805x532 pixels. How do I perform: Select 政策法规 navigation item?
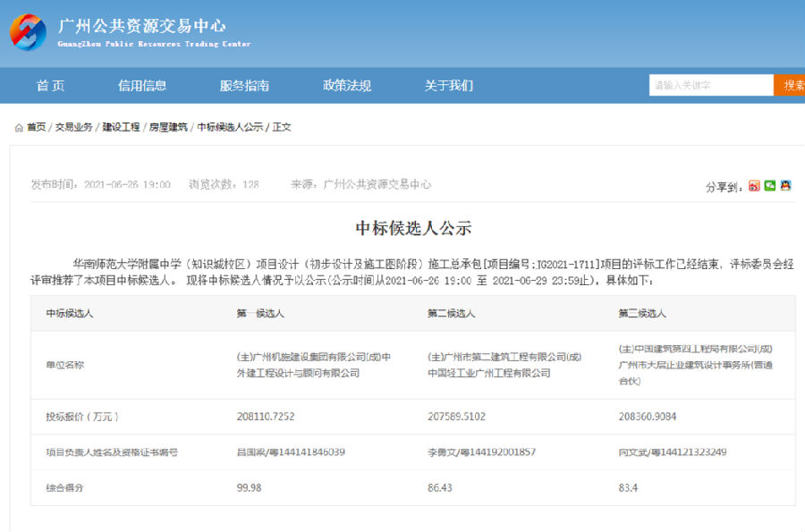346,86
